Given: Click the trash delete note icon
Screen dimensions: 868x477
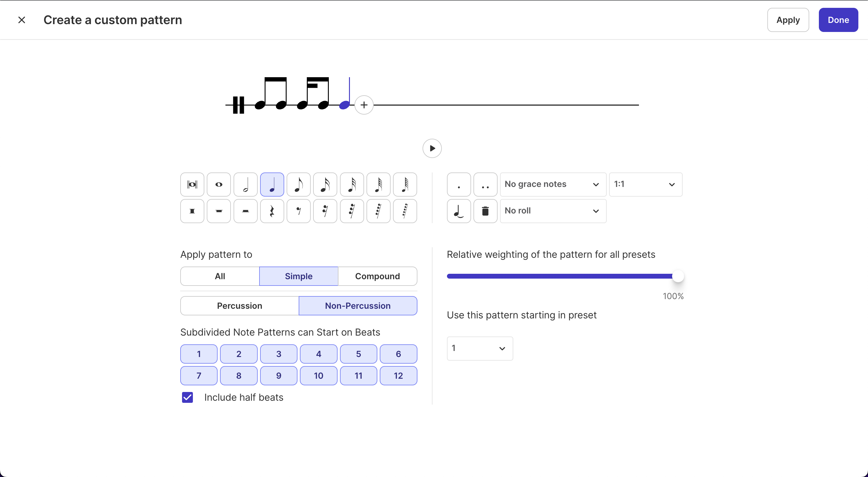Looking at the screenshot, I should click(x=485, y=211).
